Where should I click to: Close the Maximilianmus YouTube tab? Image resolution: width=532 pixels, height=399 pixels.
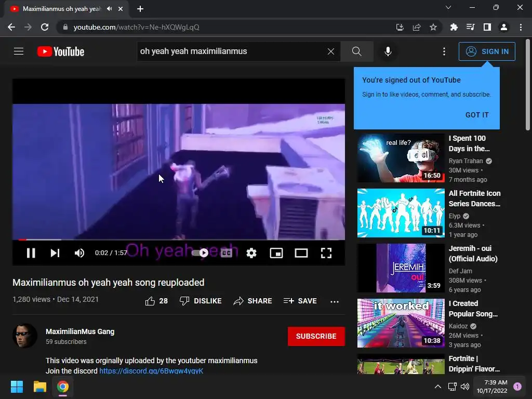point(121,9)
